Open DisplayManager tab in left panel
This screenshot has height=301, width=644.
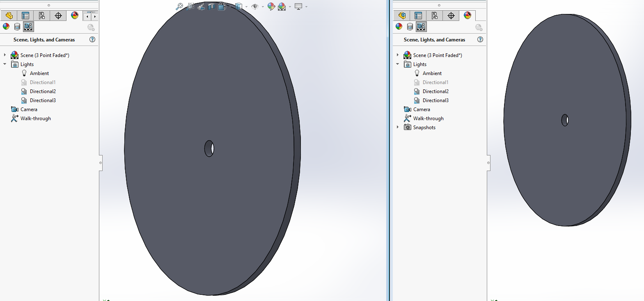[75, 16]
